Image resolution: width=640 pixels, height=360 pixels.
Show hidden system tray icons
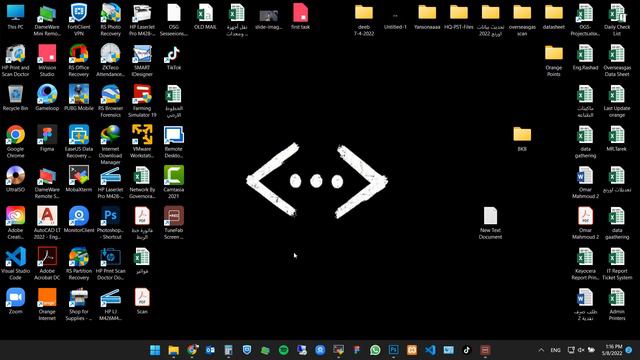pos(541,350)
